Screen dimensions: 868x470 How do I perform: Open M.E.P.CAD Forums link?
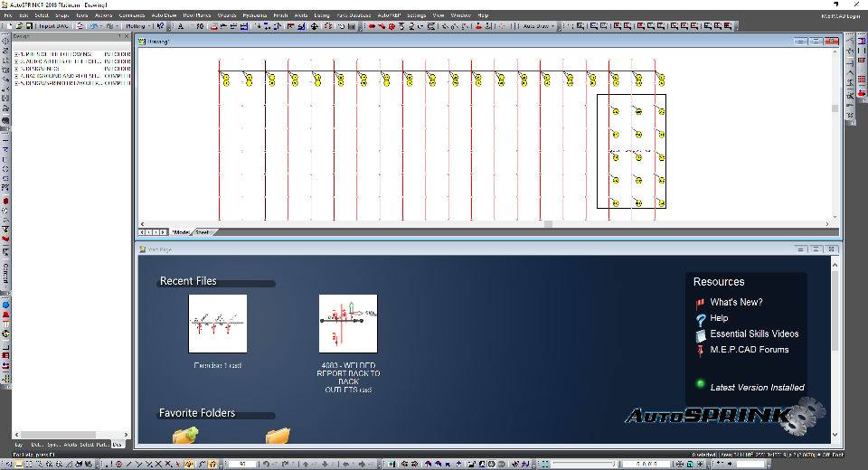point(749,349)
